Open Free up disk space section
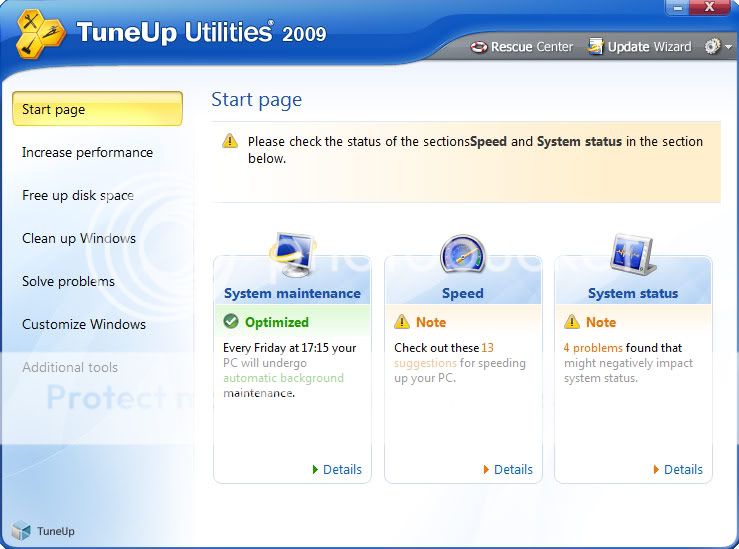The image size is (739, 549). point(78,195)
